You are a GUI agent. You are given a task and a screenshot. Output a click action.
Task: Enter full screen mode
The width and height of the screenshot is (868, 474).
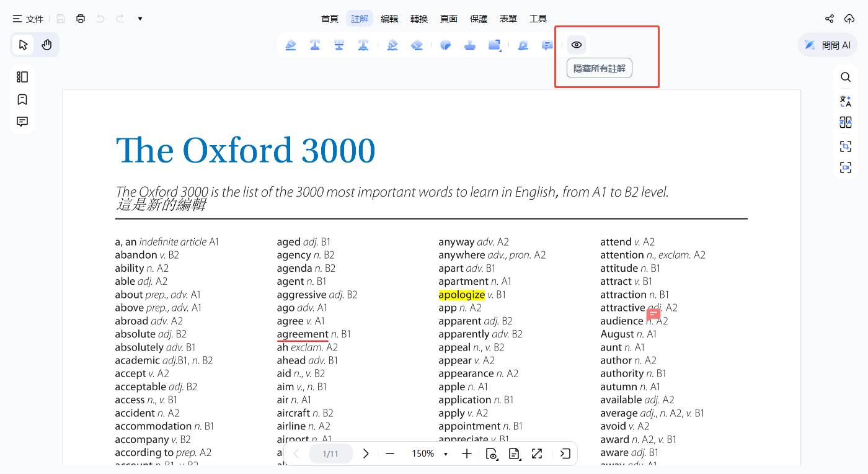coord(537,454)
